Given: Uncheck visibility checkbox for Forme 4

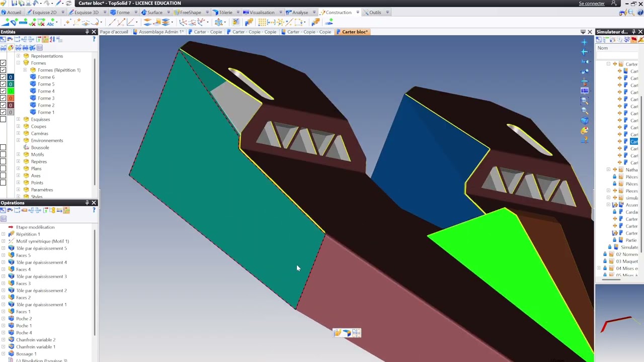Looking at the screenshot, I should [x=3, y=91].
